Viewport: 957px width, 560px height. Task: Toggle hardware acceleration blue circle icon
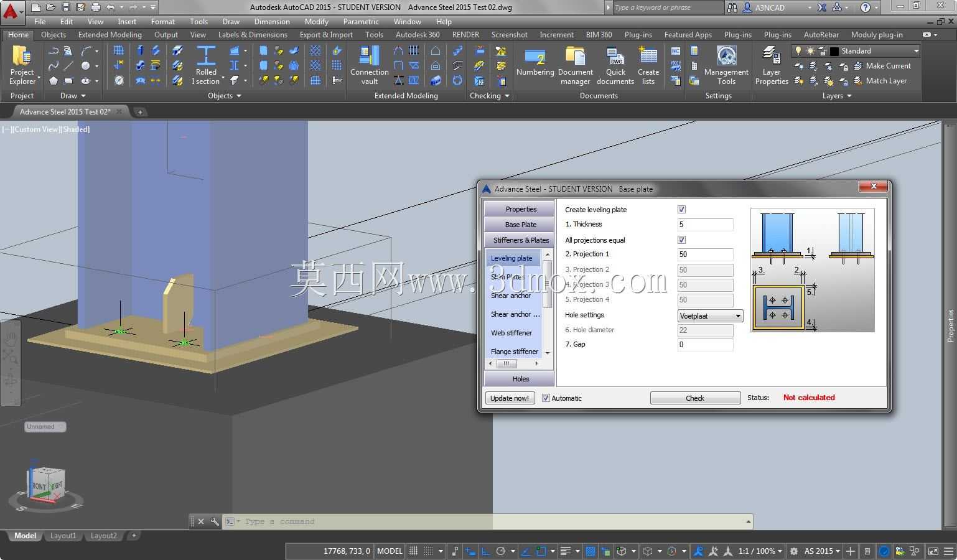tap(884, 551)
